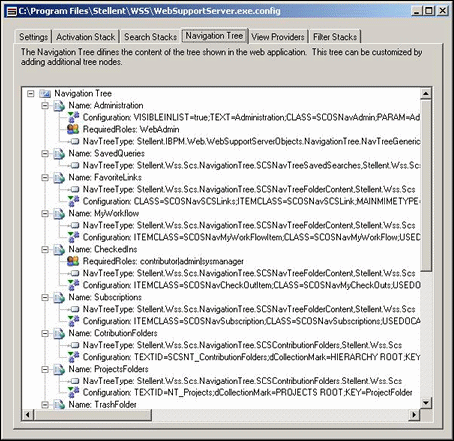Select the 'Name: CheckedIns' row
The width and height of the screenshot is (454, 441).
click(x=103, y=250)
